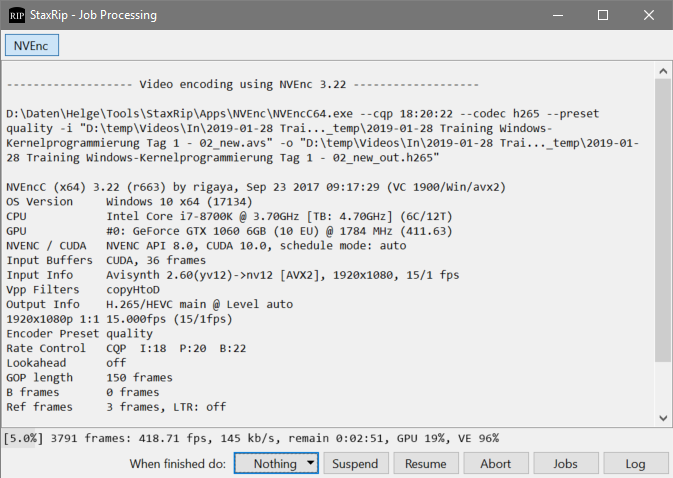673x478 pixels.
Task: Click the 'Input Buffers CUDA, 36 frames' line
Action: click(106, 260)
